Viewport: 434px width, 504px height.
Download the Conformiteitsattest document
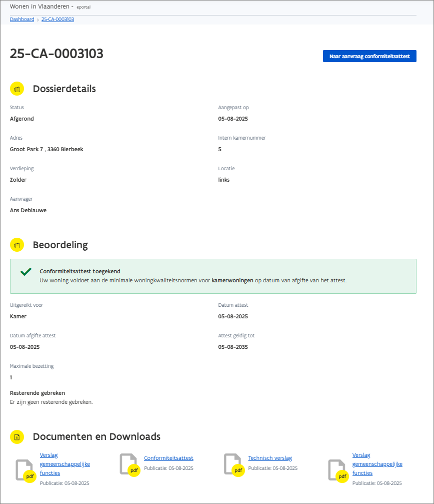(x=168, y=458)
